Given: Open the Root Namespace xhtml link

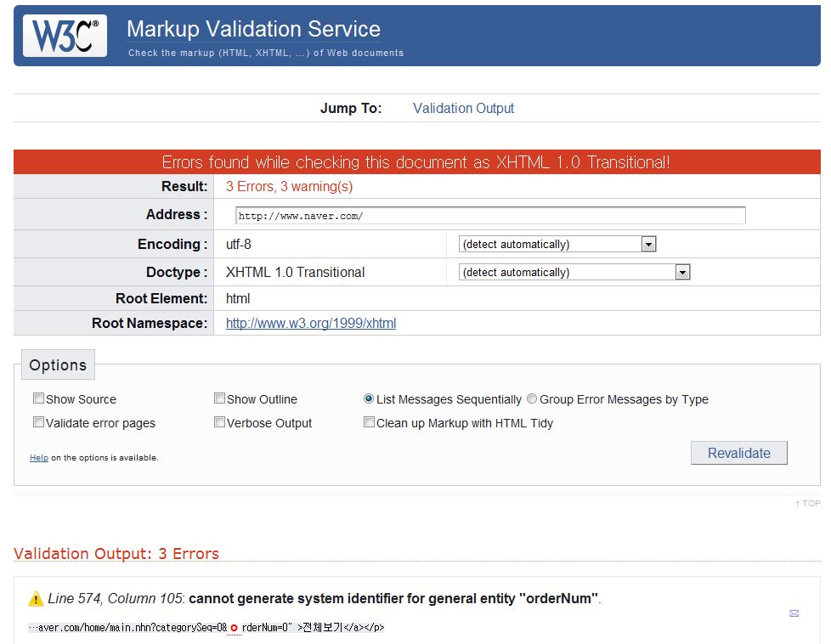Looking at the screenshot, I should 311,324.
